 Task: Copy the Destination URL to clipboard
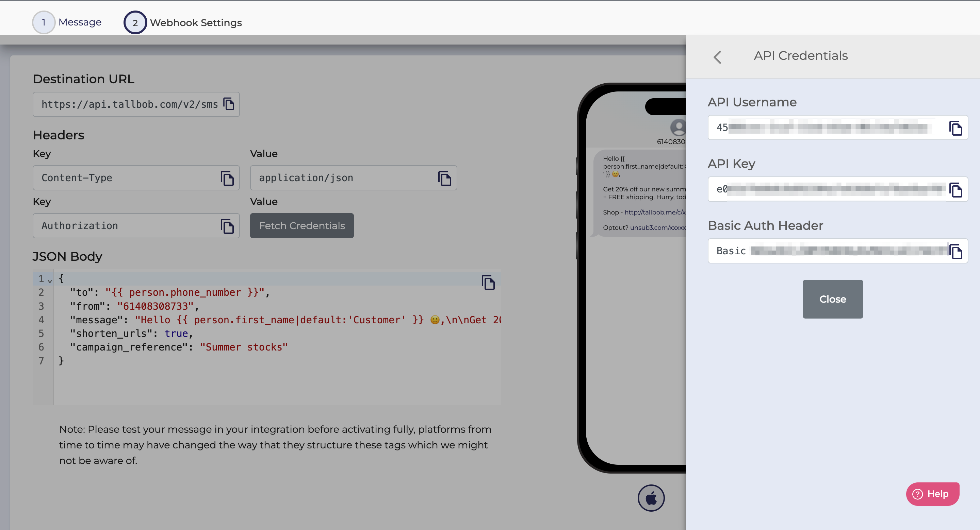(229, 104)
